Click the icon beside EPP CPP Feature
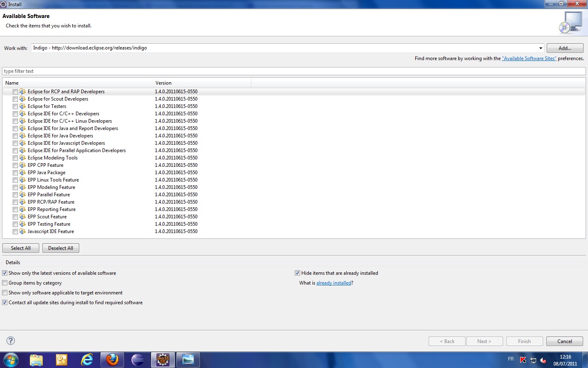Image resolution: width=588 pixels, height=368 pixels. coord(23,165)
